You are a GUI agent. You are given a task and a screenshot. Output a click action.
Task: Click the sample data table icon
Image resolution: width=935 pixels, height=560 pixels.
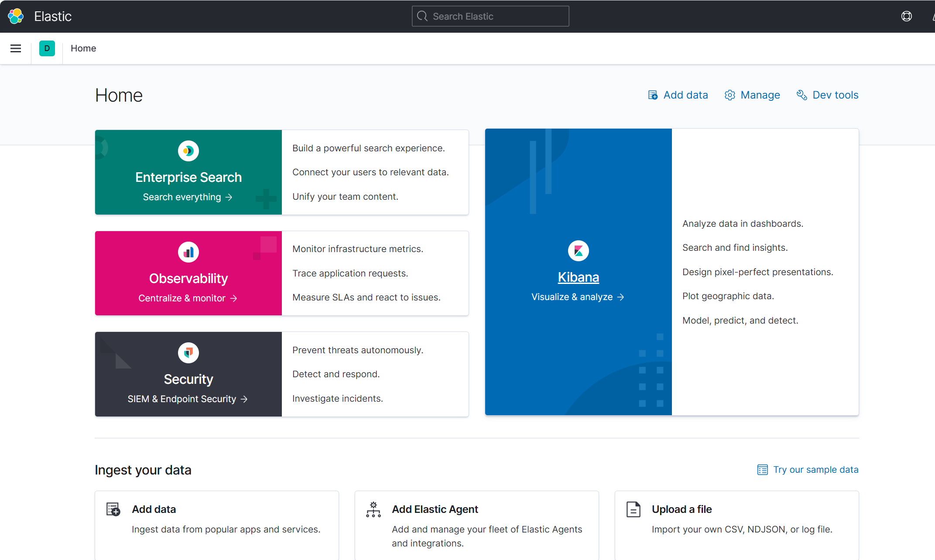(x=763, y=470)
